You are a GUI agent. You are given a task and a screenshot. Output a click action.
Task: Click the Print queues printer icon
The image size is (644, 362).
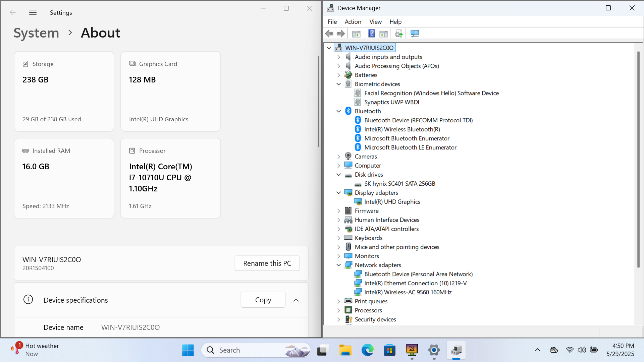pos(348,301)
